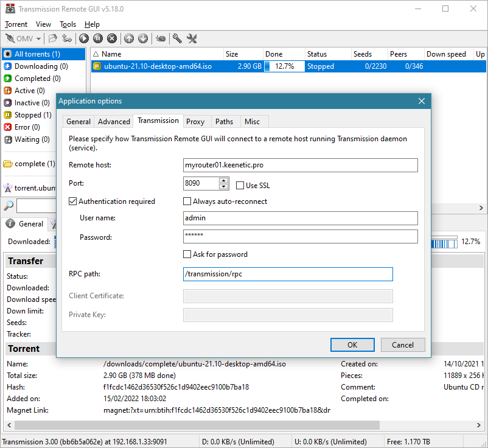The width and height of the screenshot is (488, 448).
Task: Decrease port number with down spinner arrow
Action: 224,187
